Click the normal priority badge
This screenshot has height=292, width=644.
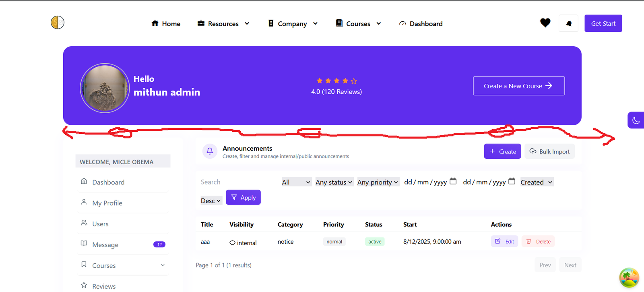(334, 242)
